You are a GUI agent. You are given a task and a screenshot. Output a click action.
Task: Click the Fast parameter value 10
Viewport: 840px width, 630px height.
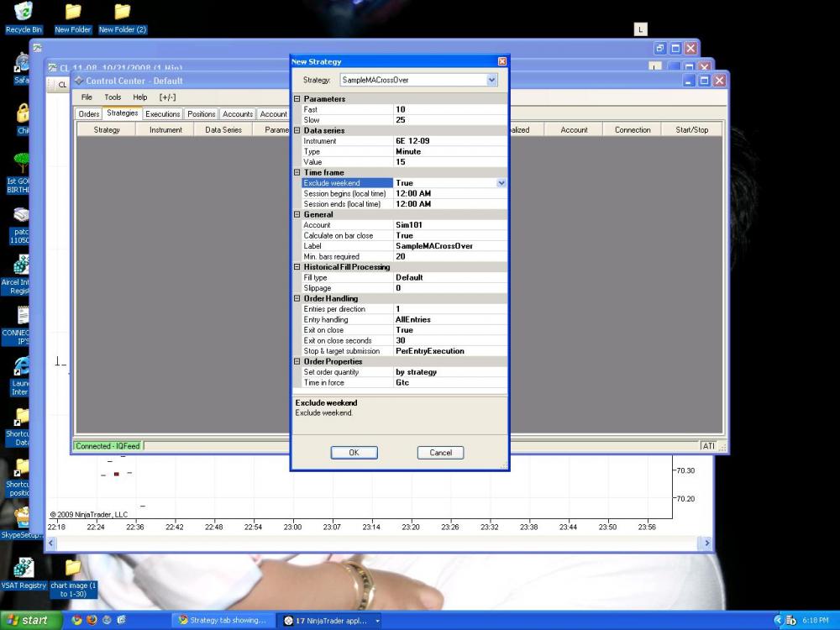[x=450, y=109]
